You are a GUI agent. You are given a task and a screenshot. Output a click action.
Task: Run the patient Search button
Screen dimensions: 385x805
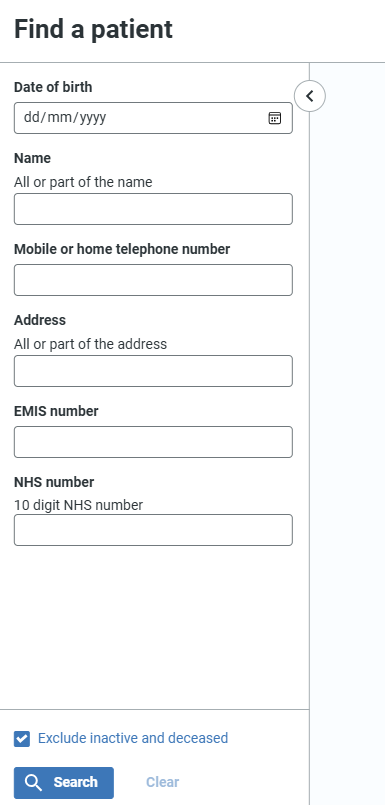coord(64,782)
